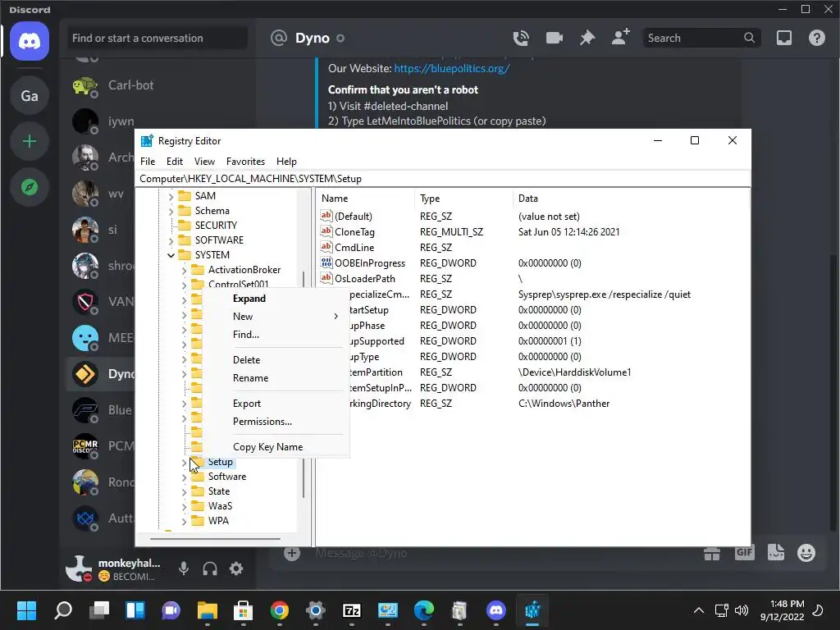Image resolution: width=840 pixels, height=630 pixels.
Task: Select the OOBEInProgress registry value
Action: pyautogui.click(x=363, y=263)
